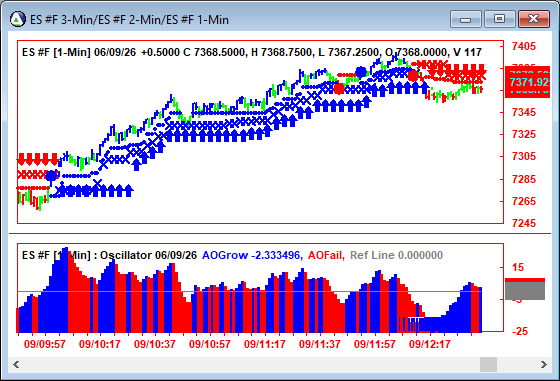Click the 7371.92 current price marker
Viewport: 560px width, 381px height.
[x=528, y=82]
